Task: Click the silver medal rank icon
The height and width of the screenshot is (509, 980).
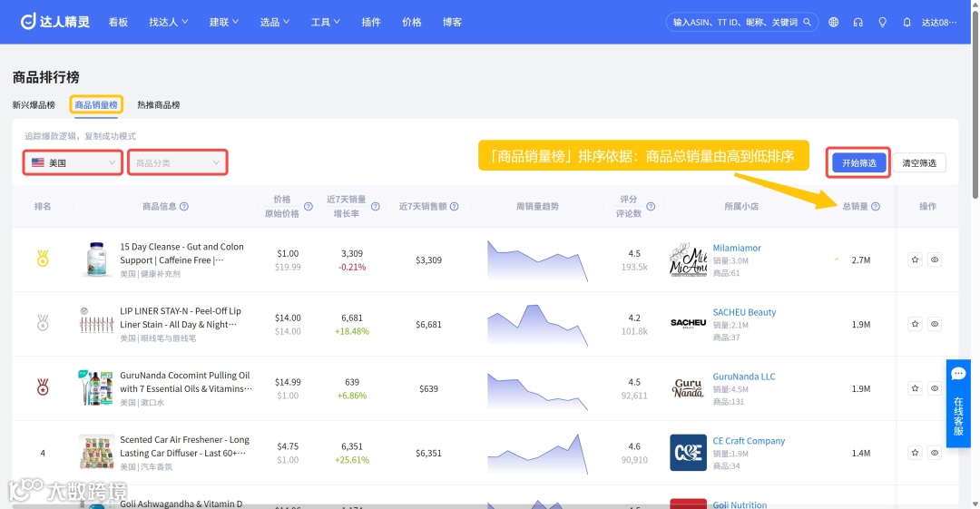Action: [43, 323]
